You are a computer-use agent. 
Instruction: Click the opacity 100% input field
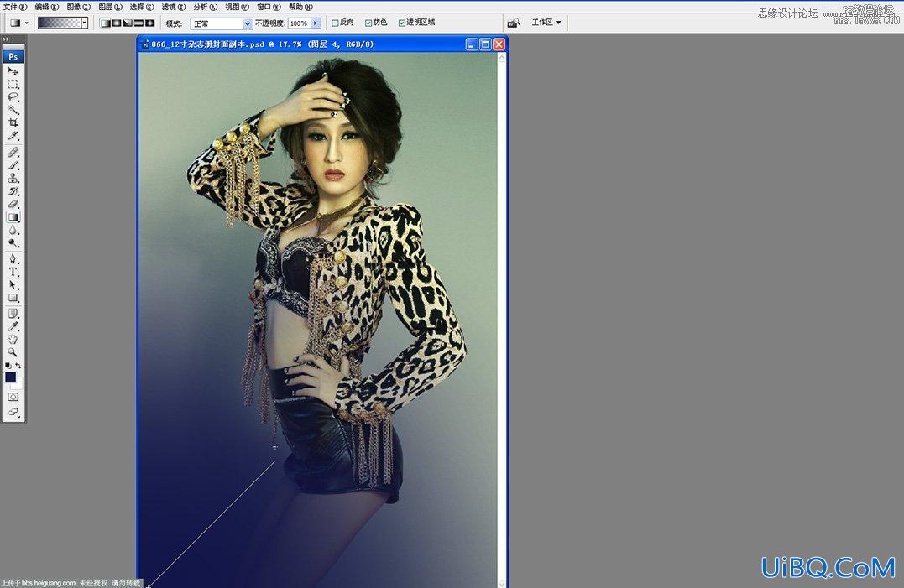pyautogui.click(x=299, y=23)
